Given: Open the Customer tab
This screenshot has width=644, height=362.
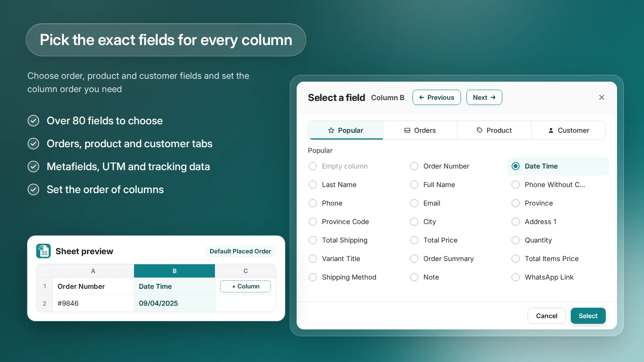Looking at the screenshot, I should pos(568,130).
